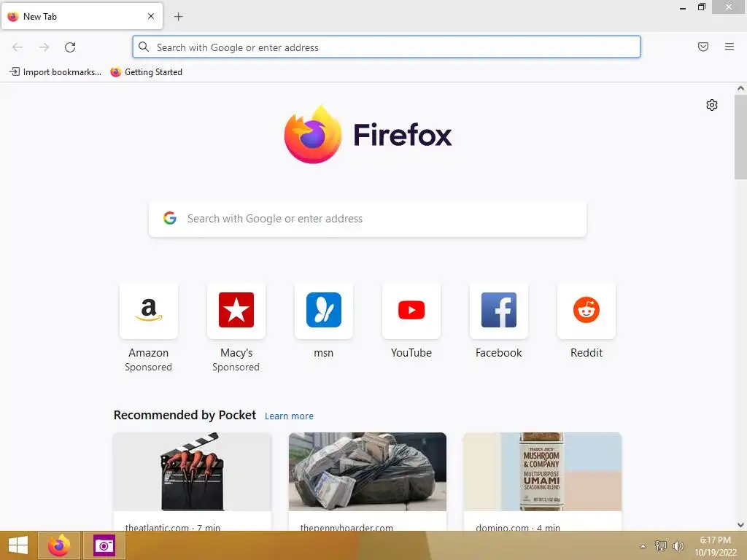Click the Sponsored label under Macy's

236,367
